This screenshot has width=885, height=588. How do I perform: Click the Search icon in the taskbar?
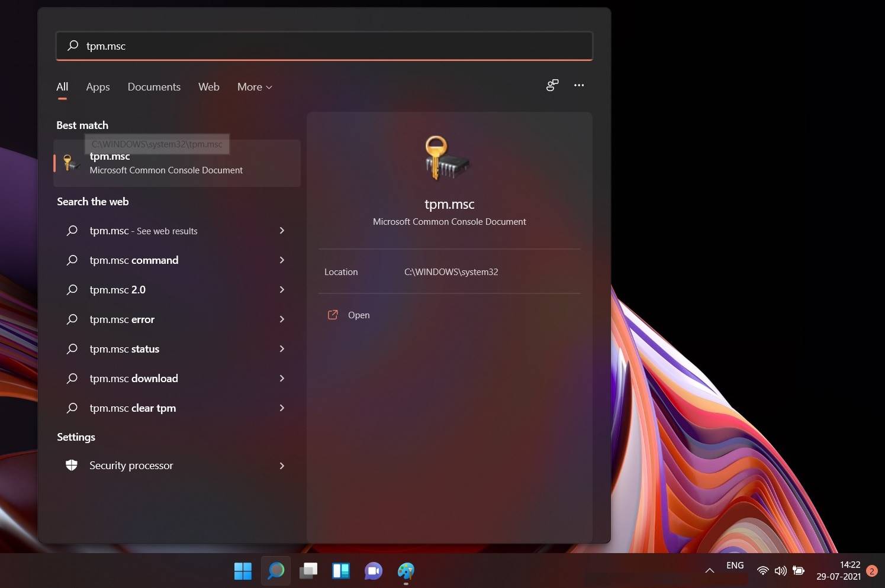coord(275,570)
